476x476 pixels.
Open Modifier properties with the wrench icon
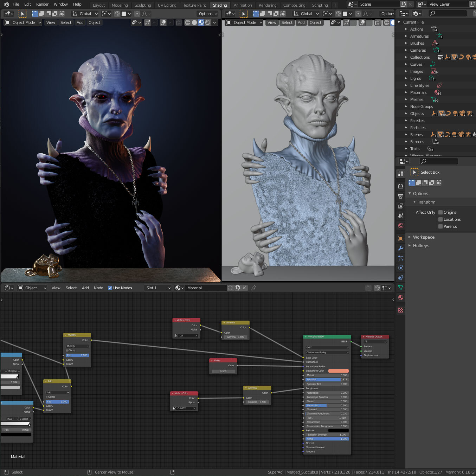[400, 248]
